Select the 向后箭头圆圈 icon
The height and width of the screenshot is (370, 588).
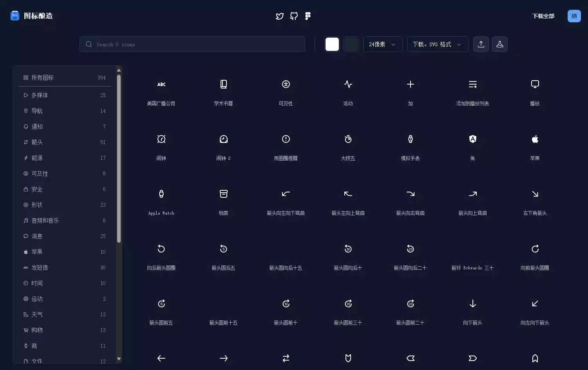click(161, 249)
